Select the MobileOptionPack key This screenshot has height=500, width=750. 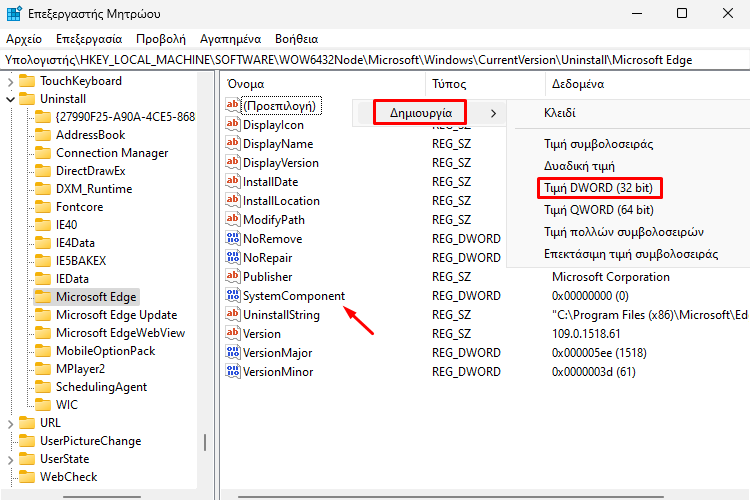pos(105,351)
